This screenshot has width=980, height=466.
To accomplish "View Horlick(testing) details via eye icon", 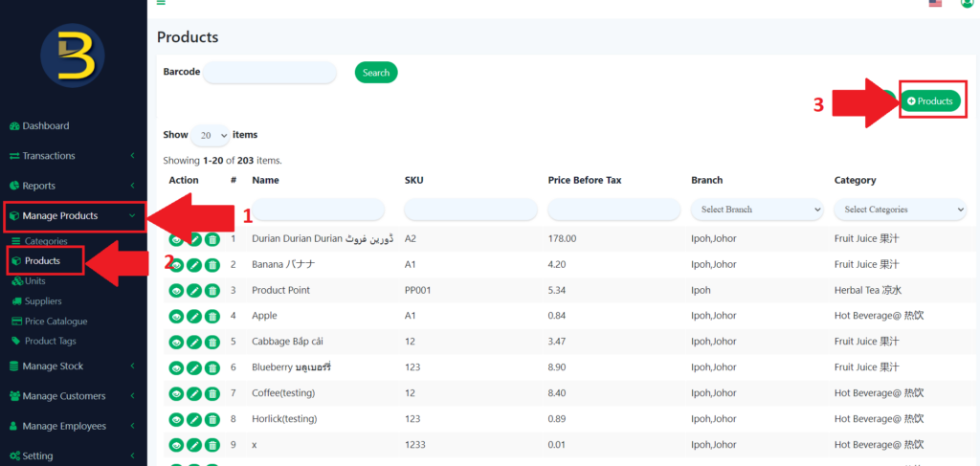I will click(176, 420).
